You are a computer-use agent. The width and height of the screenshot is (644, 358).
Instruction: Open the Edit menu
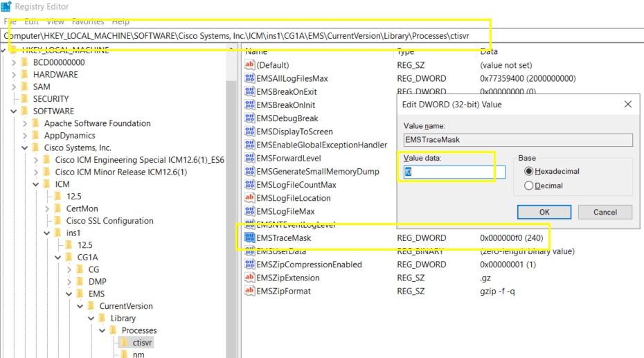(x=31, y=21)
